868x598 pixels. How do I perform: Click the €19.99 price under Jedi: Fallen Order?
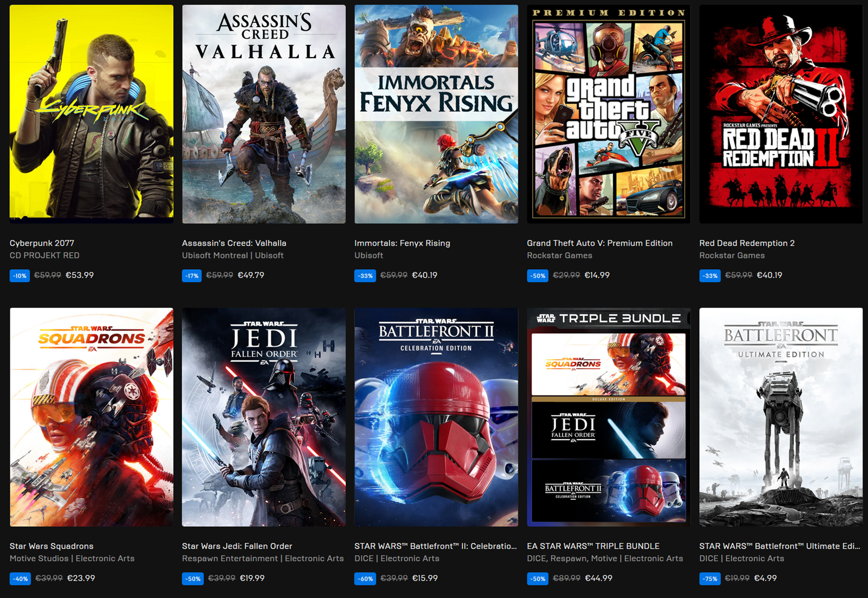[252, 578]
